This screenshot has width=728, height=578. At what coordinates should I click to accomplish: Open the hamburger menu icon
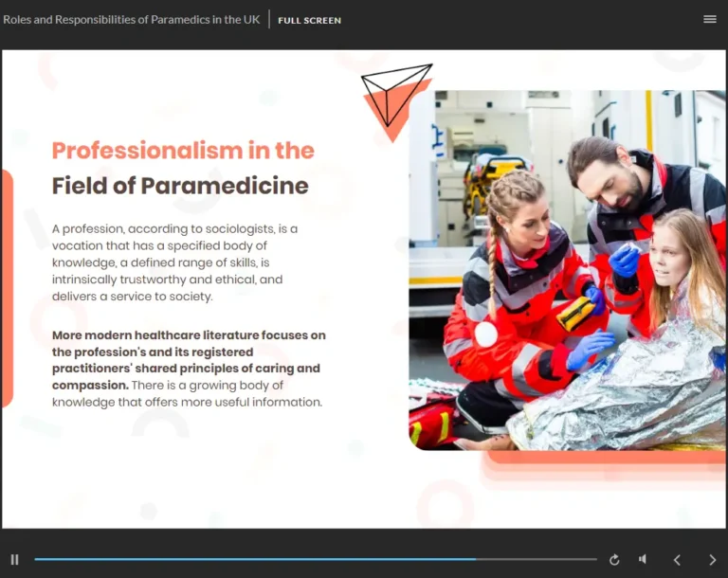[x=709, y=19]
